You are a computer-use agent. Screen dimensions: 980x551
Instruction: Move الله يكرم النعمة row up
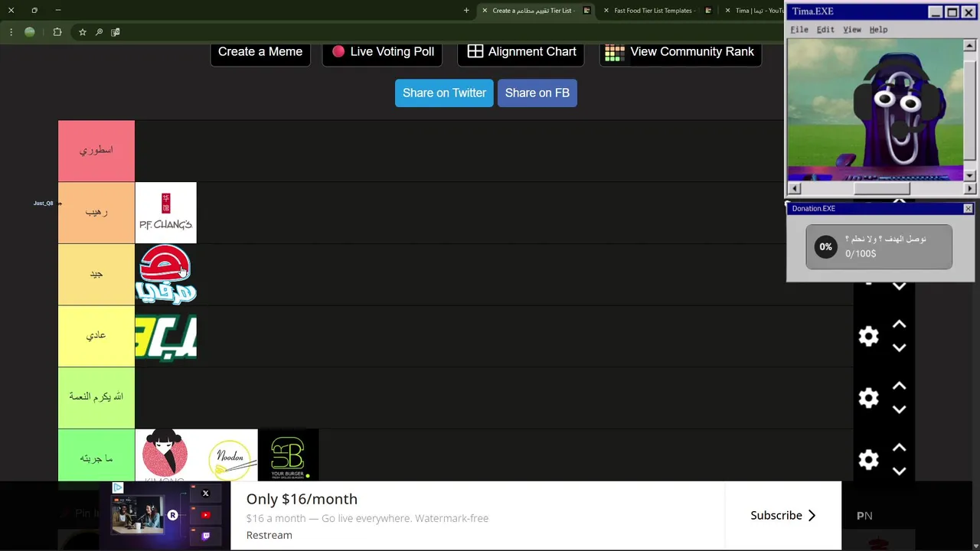tap(899, 386)
